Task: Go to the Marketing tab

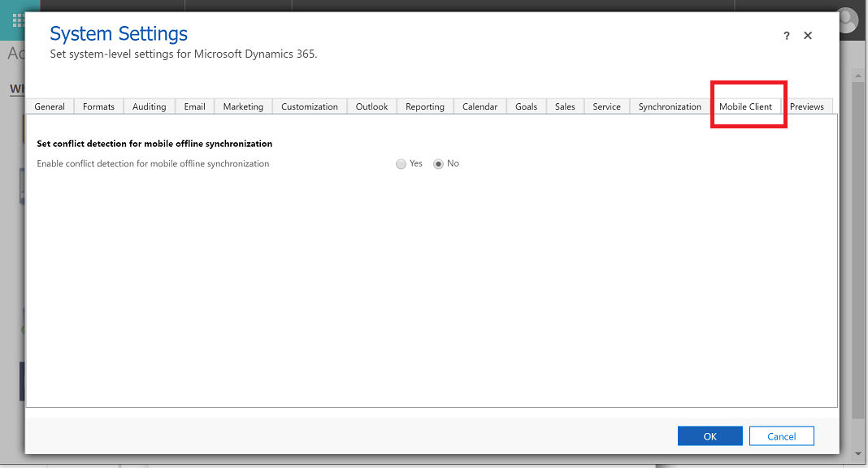Action: 243,106
